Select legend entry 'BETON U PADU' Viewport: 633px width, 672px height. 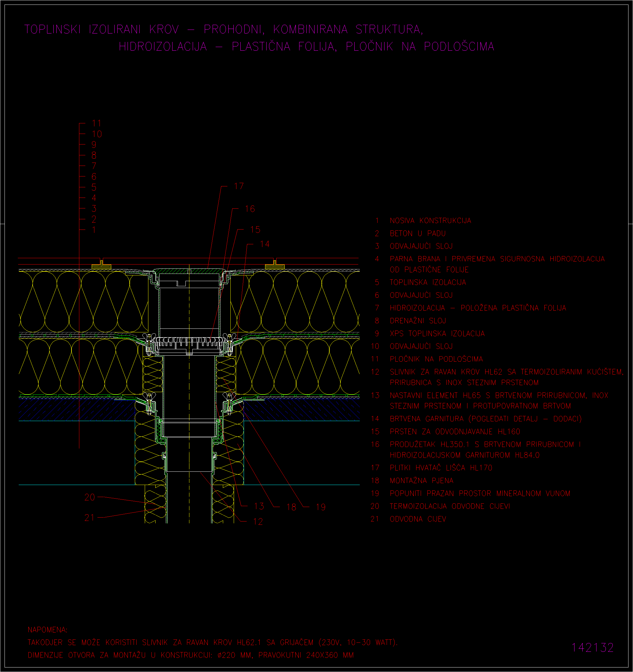click(x=418, y=233)
